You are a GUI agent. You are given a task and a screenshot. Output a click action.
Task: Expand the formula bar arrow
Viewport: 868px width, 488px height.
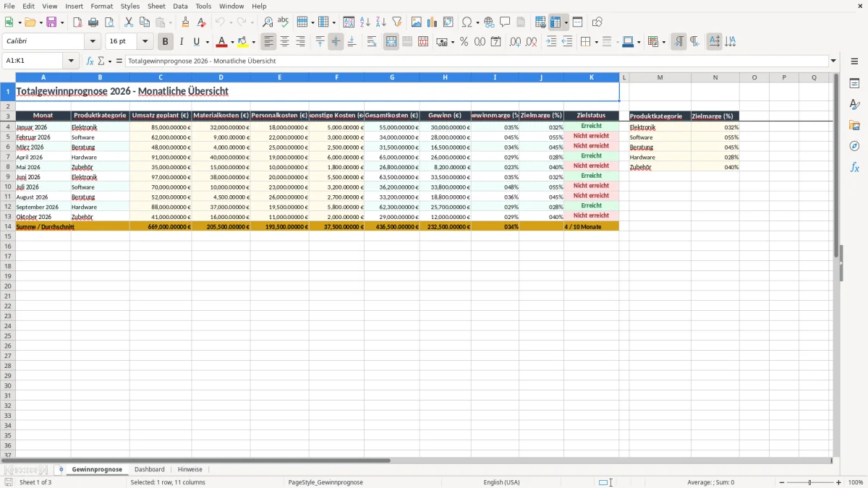833,61
